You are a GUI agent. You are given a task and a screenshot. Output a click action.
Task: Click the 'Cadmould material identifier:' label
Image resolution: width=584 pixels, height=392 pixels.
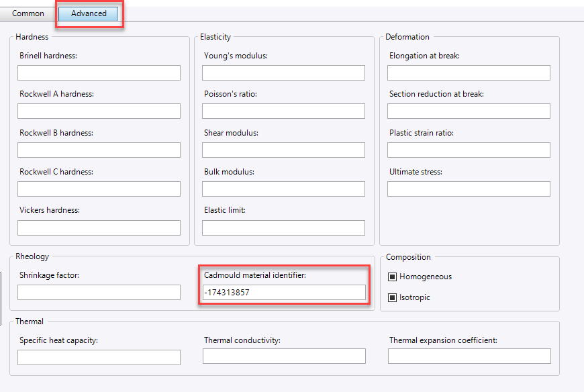coord(255,275)
